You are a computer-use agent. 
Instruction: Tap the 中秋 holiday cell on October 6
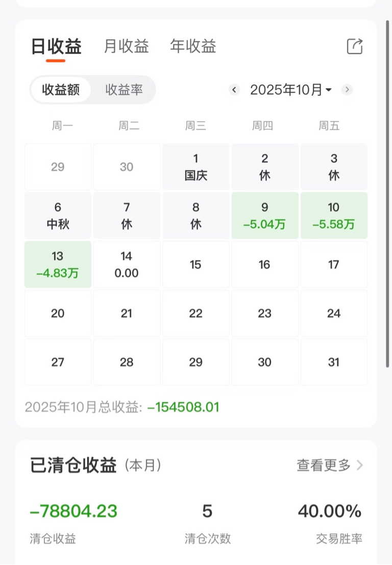(58, 216)
